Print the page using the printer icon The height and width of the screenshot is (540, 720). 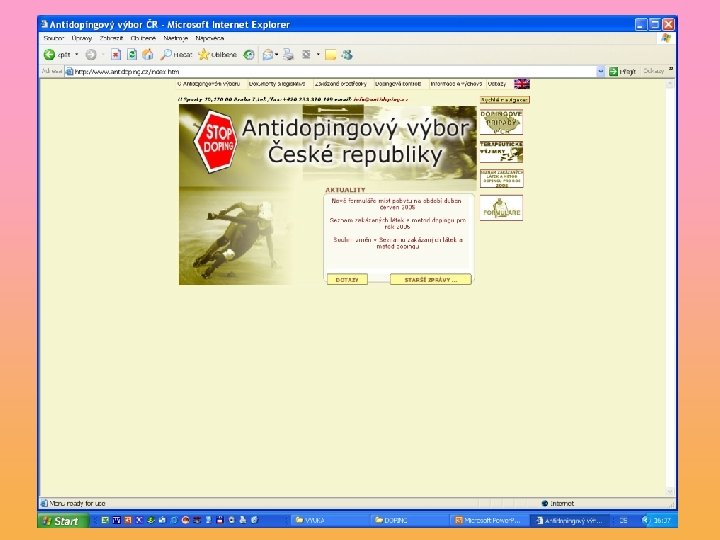288,55
